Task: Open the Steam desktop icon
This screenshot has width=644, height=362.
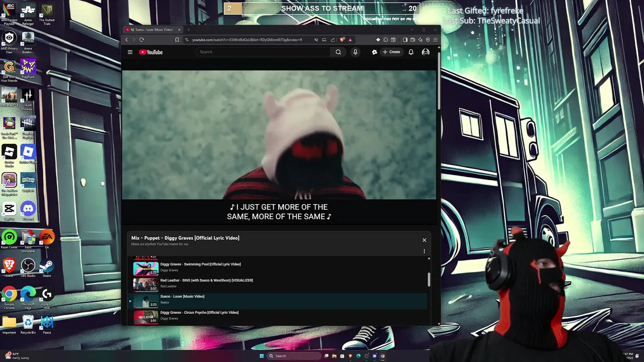Action: (47, 267)
